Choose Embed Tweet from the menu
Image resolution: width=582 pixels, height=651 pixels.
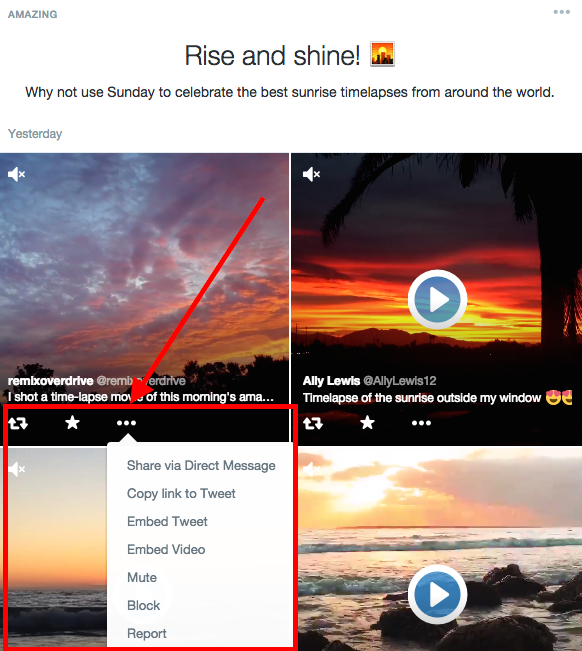tap(167, 521)
